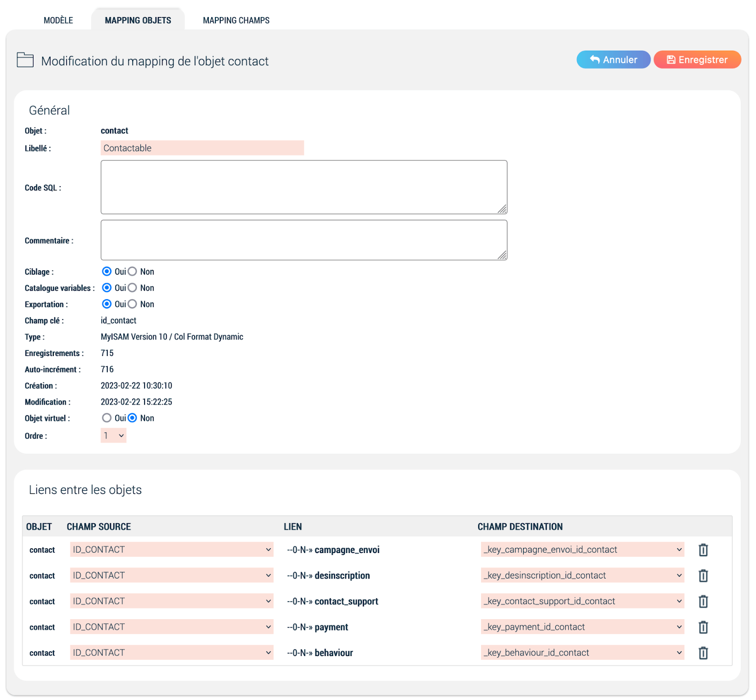This screenshot has width=756, height=700.
Task: Click the payment link name
Action: pos(331,627)
